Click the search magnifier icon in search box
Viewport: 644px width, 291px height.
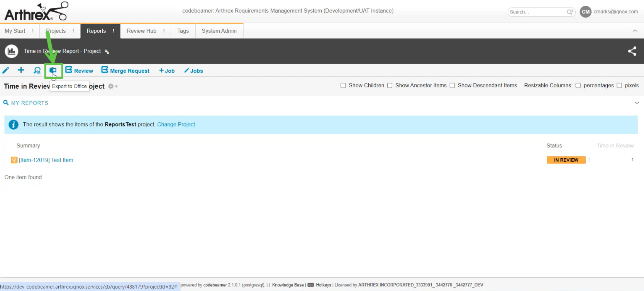coord(570,12)
